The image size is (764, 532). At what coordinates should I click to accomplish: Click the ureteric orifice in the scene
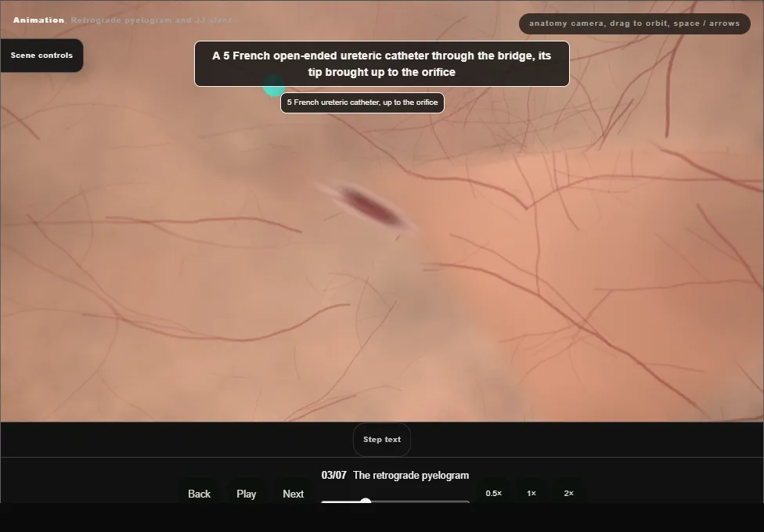point(372,207)
